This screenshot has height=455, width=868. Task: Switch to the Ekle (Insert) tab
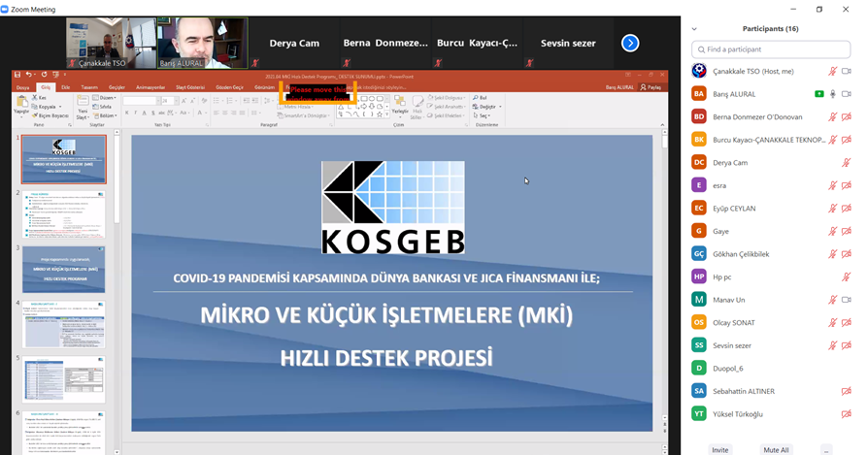pyautogui.click(x=65, y=87)
